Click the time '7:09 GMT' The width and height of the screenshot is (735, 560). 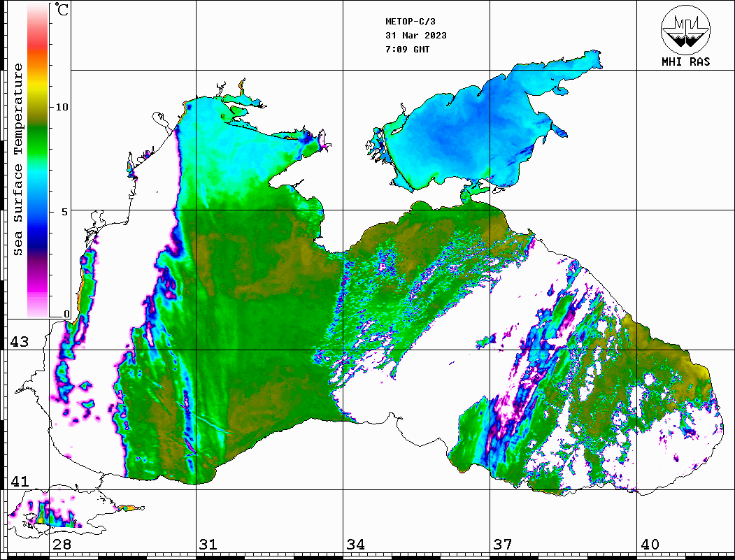407,49
